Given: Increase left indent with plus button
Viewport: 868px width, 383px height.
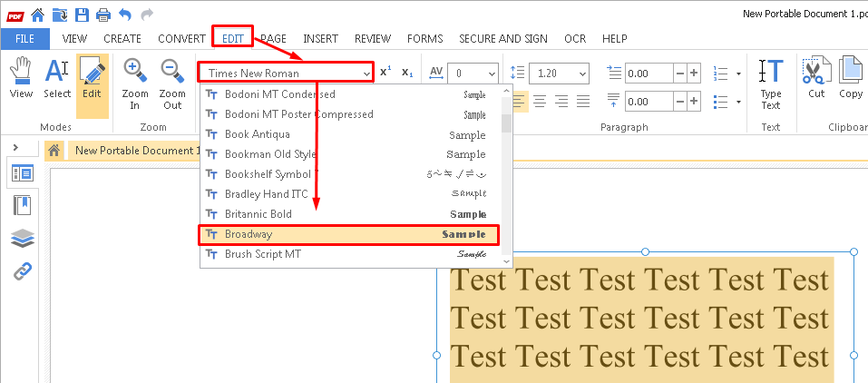Looking at the screenshot, I should pos(694,74).
